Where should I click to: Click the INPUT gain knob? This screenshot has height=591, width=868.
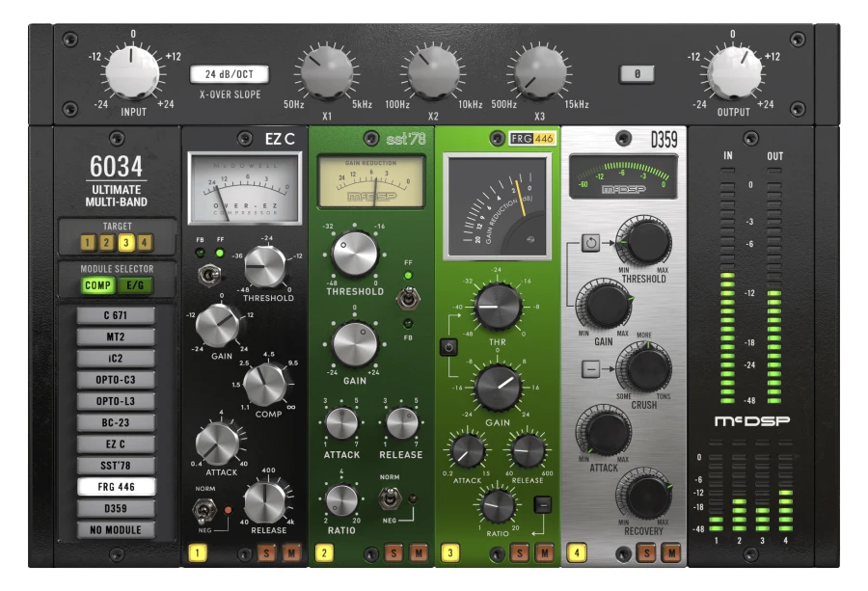(x=132, y=72)
